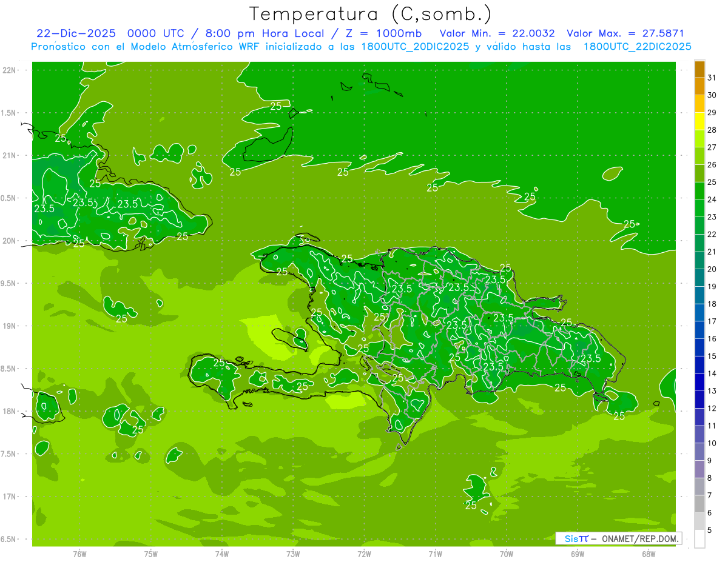Click the colorbar scale label '18'
Viewport: 728px width, 562px height.
[712, 304]
